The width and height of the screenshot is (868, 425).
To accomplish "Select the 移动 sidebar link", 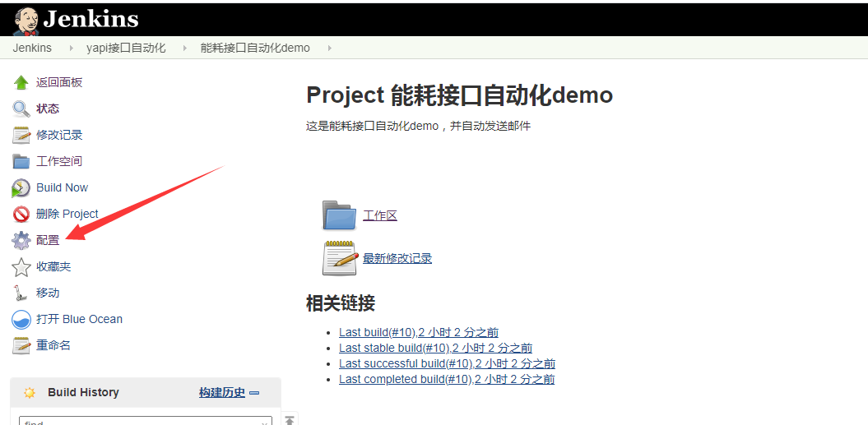I will pyautogui.click(x=48, y=293).
